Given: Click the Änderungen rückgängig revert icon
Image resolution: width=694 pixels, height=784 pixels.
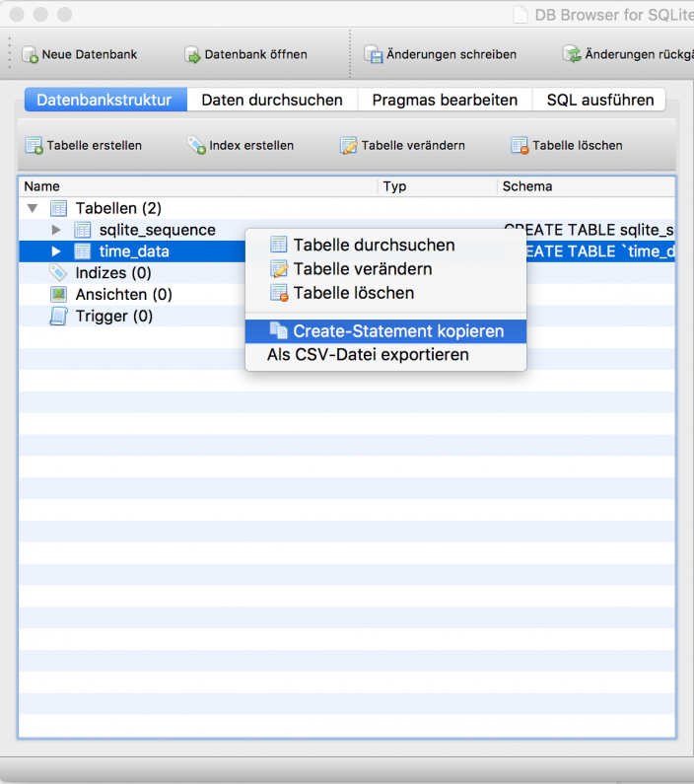Looking at the screenshot, I should click(x=572, y=54).
